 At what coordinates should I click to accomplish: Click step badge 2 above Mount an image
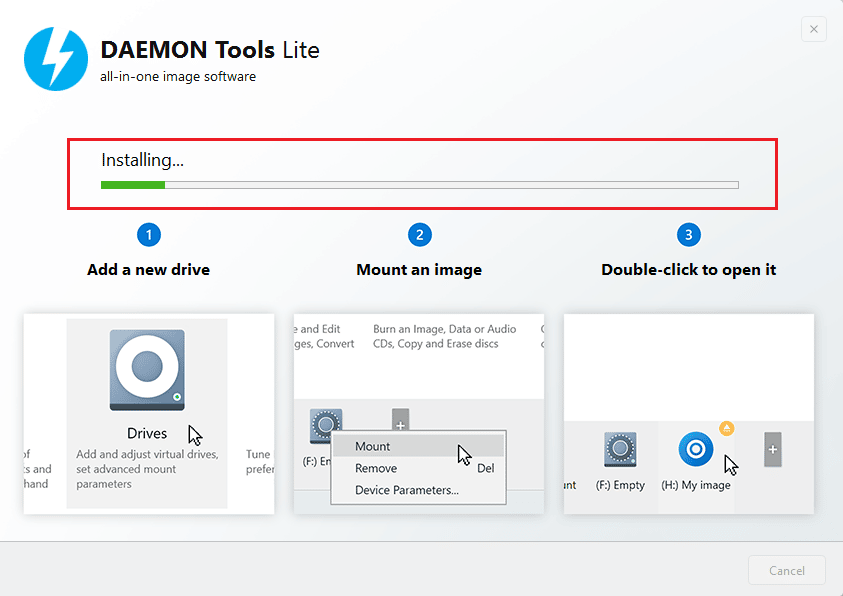click(x=419, y=234)
